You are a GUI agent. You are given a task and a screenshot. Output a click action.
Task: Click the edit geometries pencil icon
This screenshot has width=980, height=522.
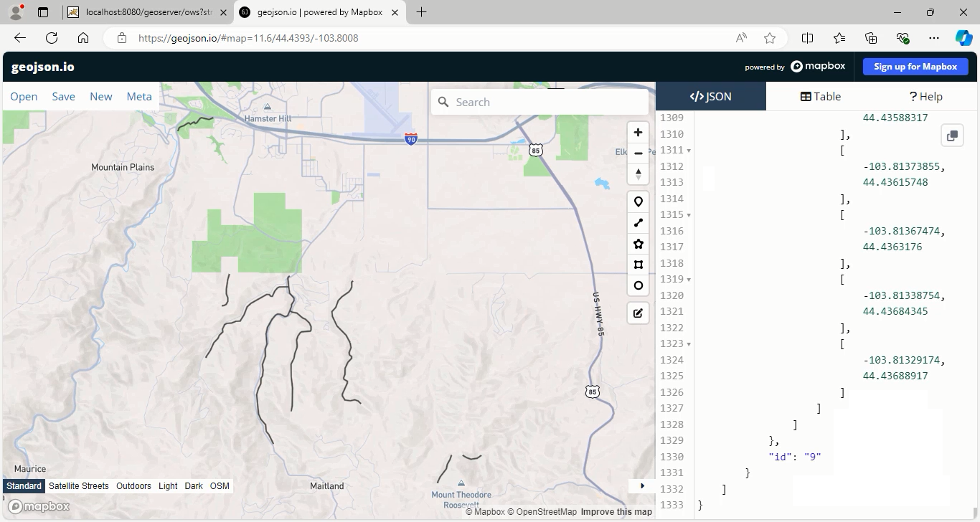[x=638, y=313]
